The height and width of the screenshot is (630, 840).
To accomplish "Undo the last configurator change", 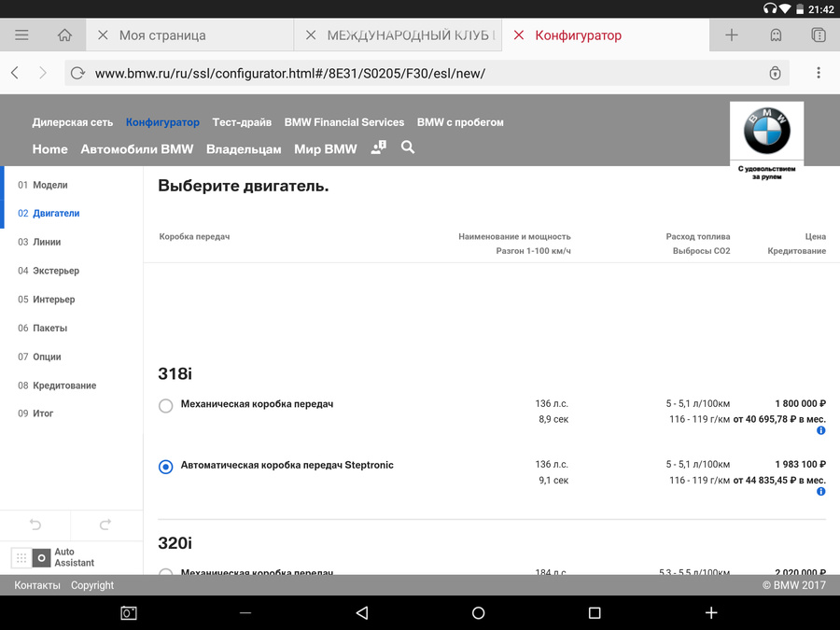I will [35, 525].
